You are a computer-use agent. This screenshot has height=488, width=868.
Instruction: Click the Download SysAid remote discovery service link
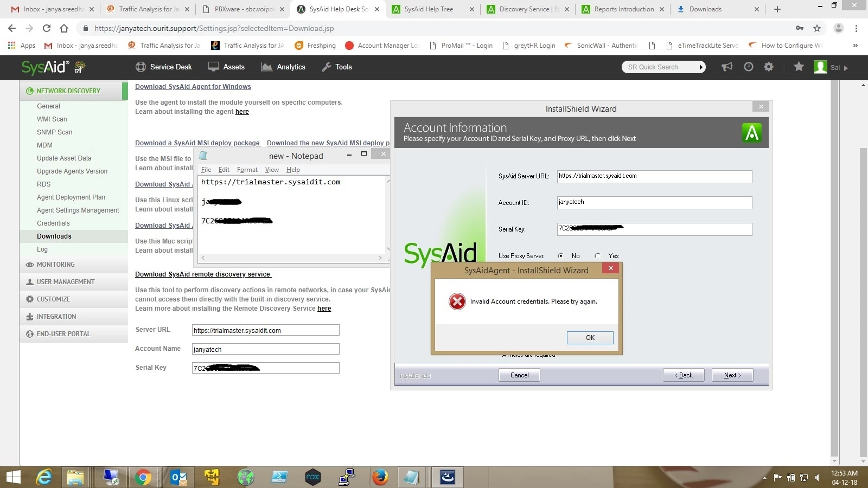point(203,274)
